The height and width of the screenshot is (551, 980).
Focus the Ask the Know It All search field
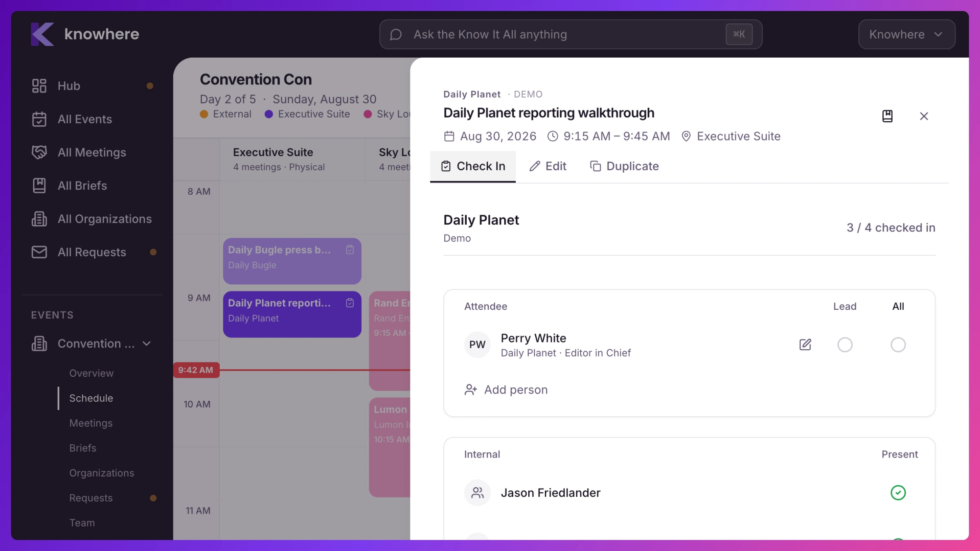coord(570,34)
